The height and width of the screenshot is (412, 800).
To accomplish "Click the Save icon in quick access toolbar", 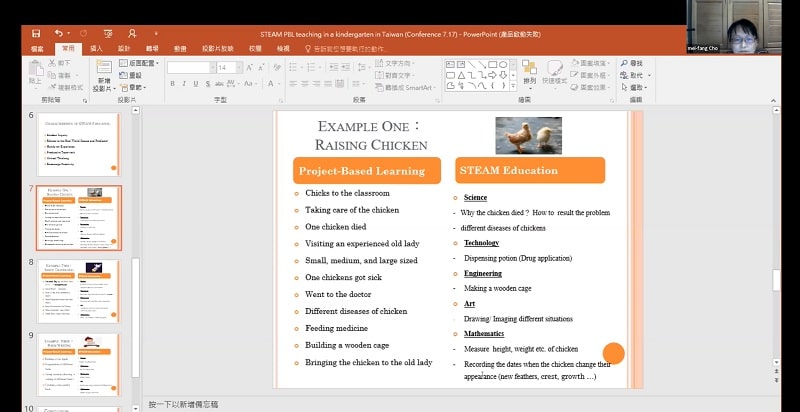I will click(x=36, y=33).
